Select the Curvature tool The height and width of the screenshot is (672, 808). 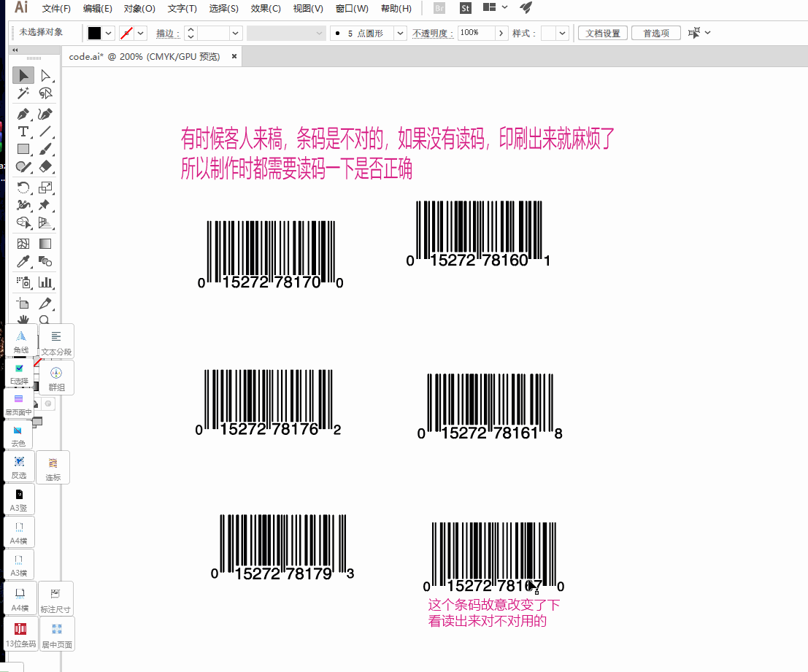point(45,115)
